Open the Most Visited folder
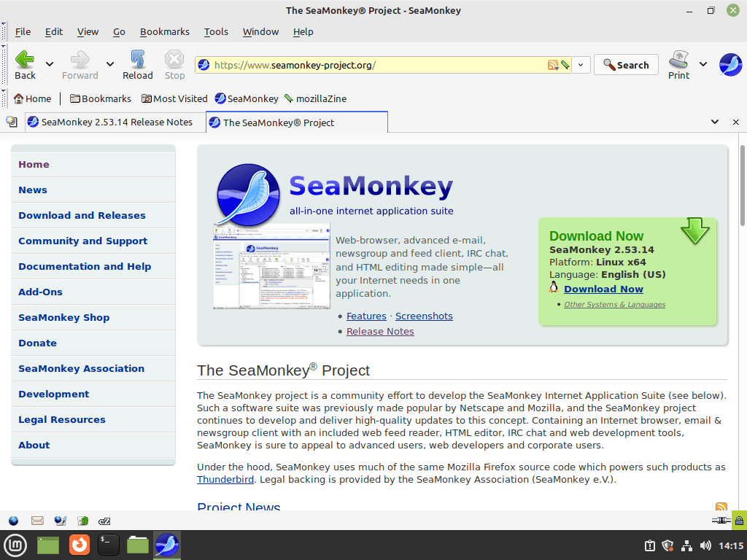The height and width of the screenshot is (560, 747). tap(174, 98)
